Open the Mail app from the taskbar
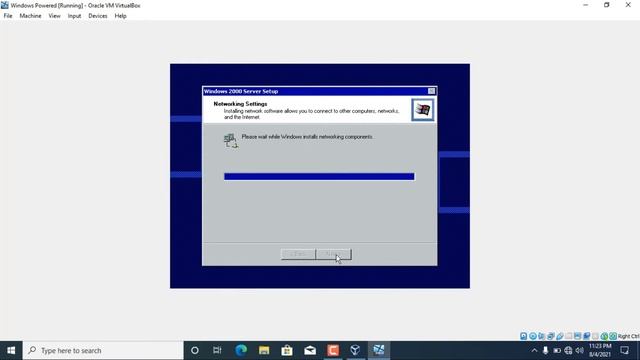This screenshot has width=640, height=360. click(310, 350)
